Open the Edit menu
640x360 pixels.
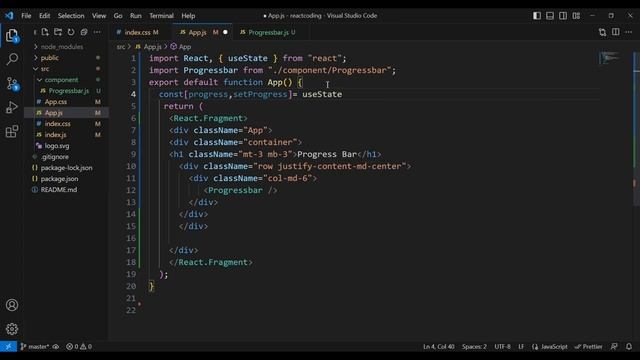(x=44, y=16)
